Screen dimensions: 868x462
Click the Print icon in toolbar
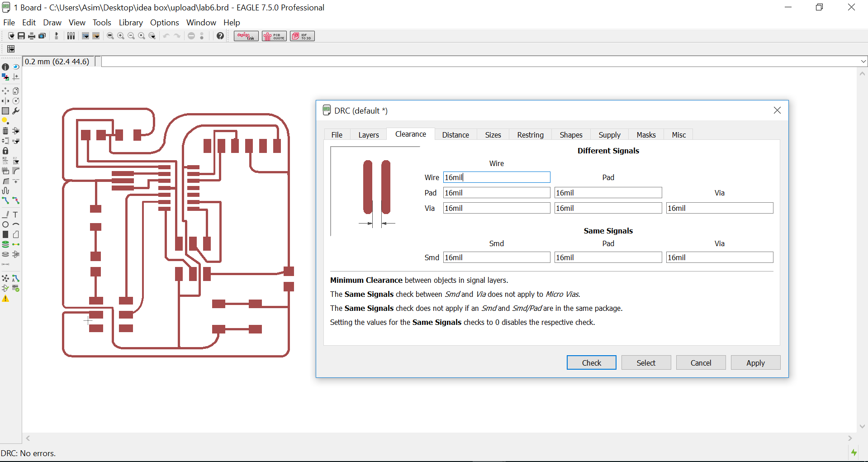pyautogui.click(x=32, y=36)
